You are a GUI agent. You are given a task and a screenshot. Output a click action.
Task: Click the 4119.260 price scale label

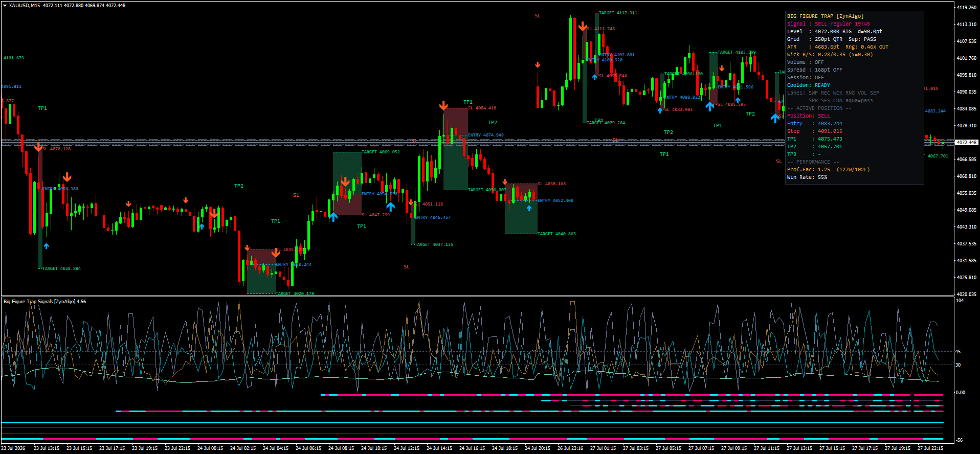(966, 8)
